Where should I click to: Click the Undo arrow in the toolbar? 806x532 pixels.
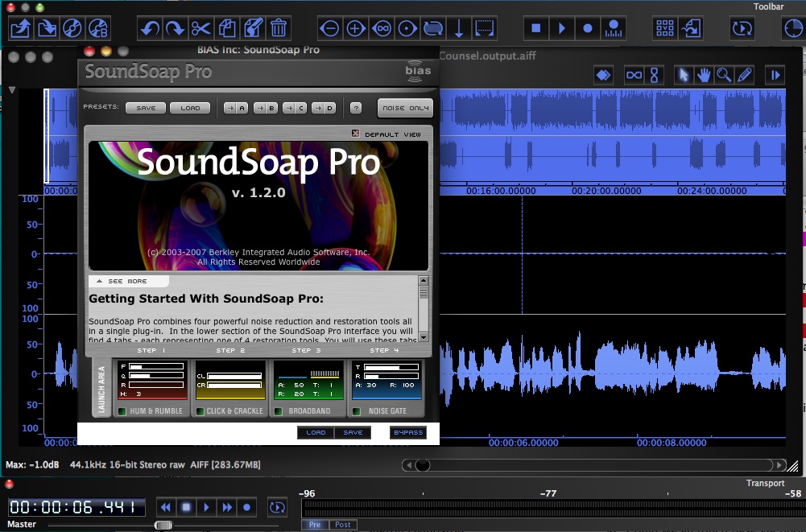150,28
